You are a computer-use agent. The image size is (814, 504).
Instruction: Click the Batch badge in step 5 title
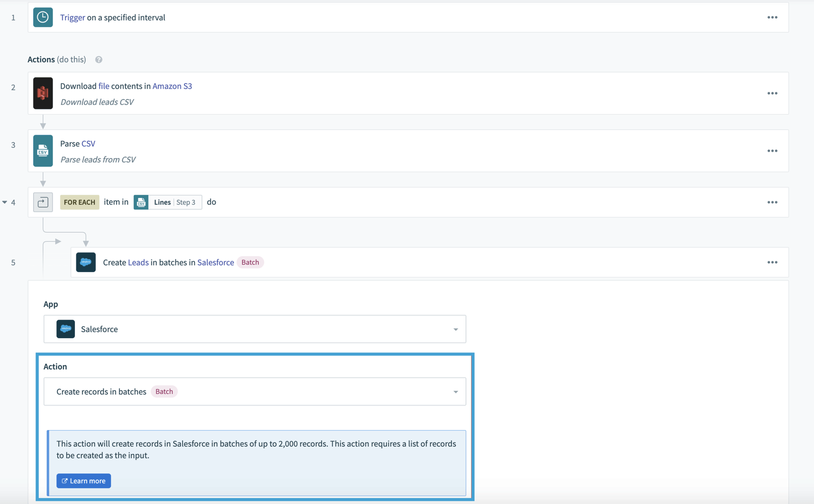pyautogui.click(x=250, y=262)
